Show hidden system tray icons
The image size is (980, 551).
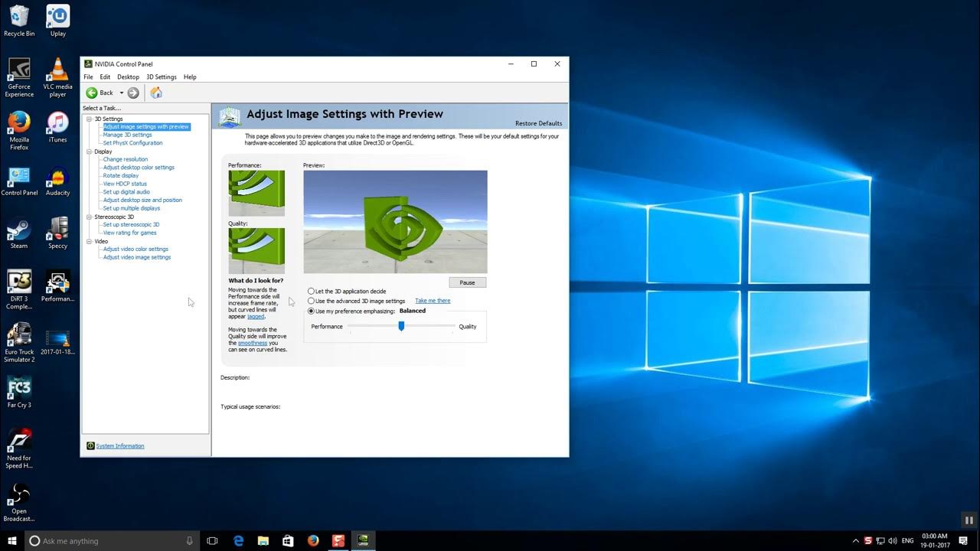pos(856,540)
